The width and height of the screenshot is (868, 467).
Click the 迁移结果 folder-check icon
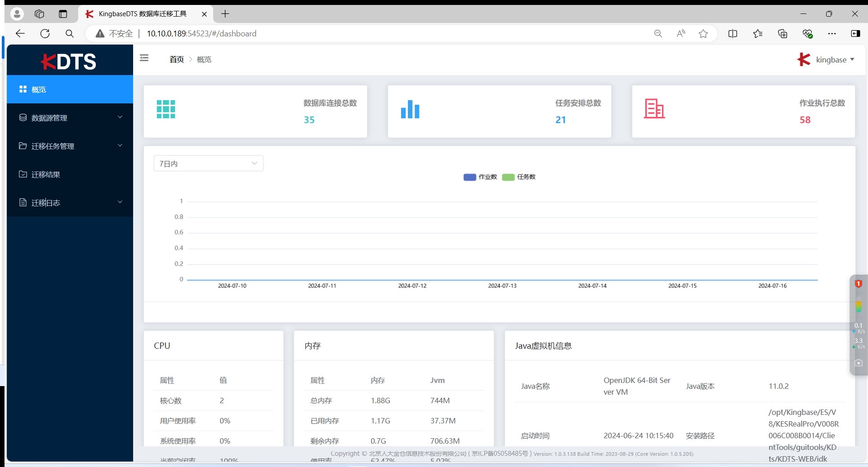point(23,174)
